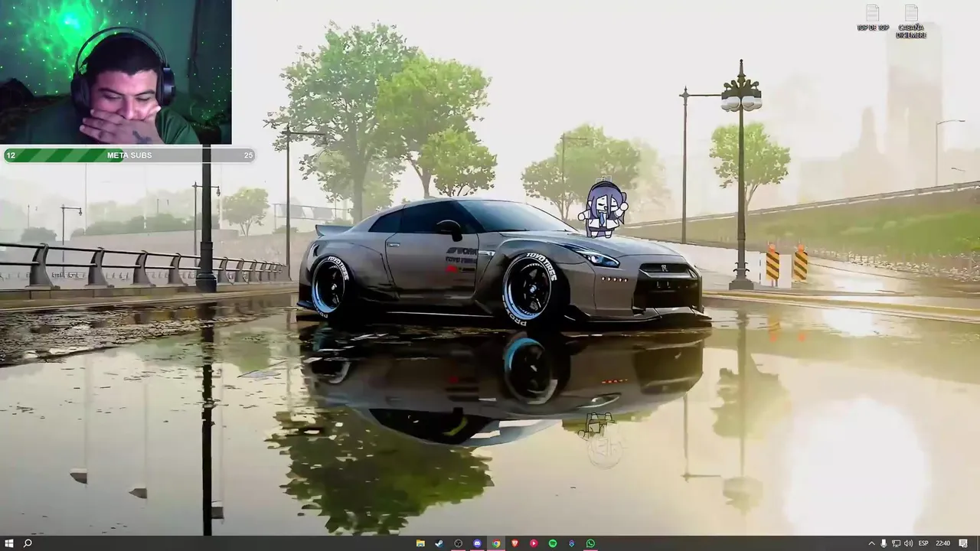This screenshot has height=551, width=980.
Task: Click the META SUBS goal progress bar
Action: [x=129, y=155]
